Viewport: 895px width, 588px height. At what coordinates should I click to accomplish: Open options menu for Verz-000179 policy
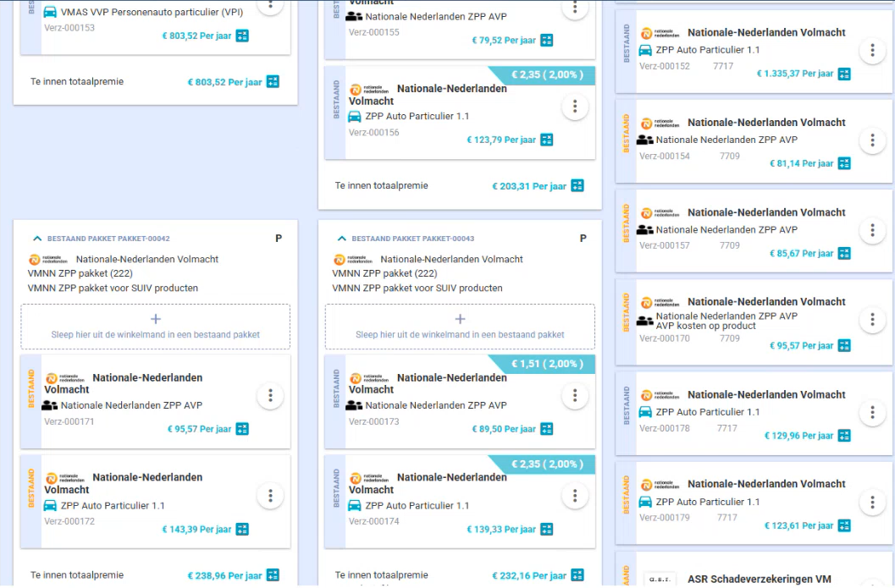point(872,503)
